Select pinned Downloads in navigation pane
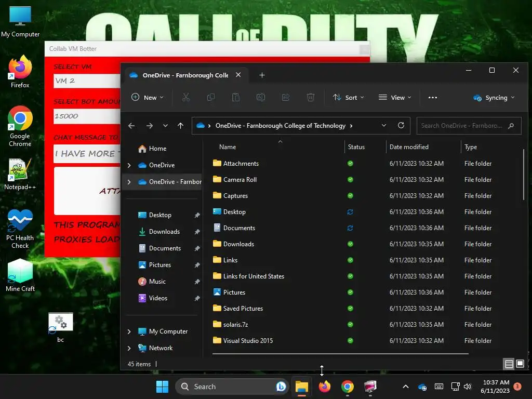The width and height of the screenshot is (532, 399). pos(159,232)
